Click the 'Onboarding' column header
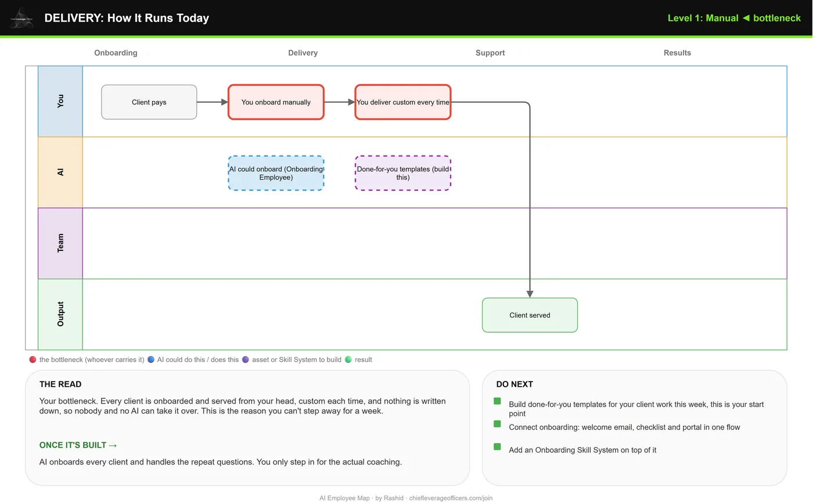Viewport: 813px width, 504px height. [x=116, y=53]
